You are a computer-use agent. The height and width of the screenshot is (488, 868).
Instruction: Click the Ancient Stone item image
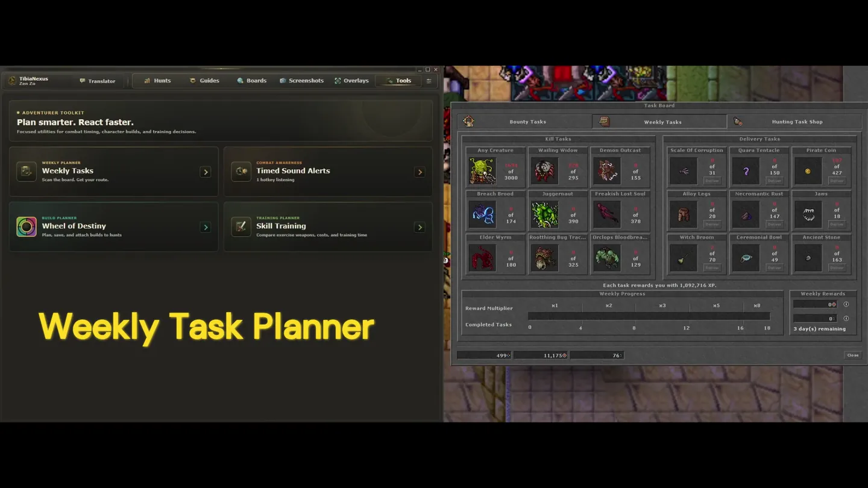(x=808, y=258)
